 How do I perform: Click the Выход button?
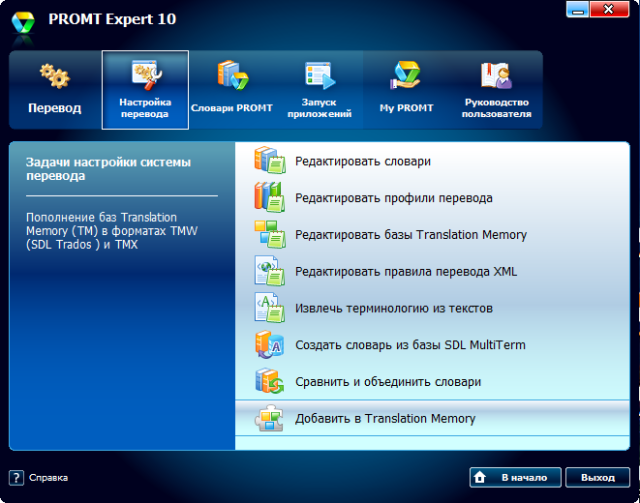coord(597,477)
